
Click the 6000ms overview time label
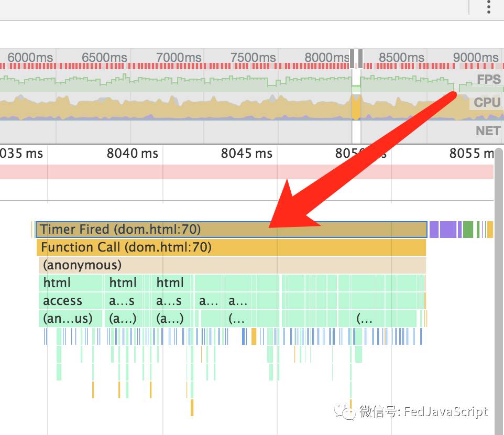click(30, 58)
